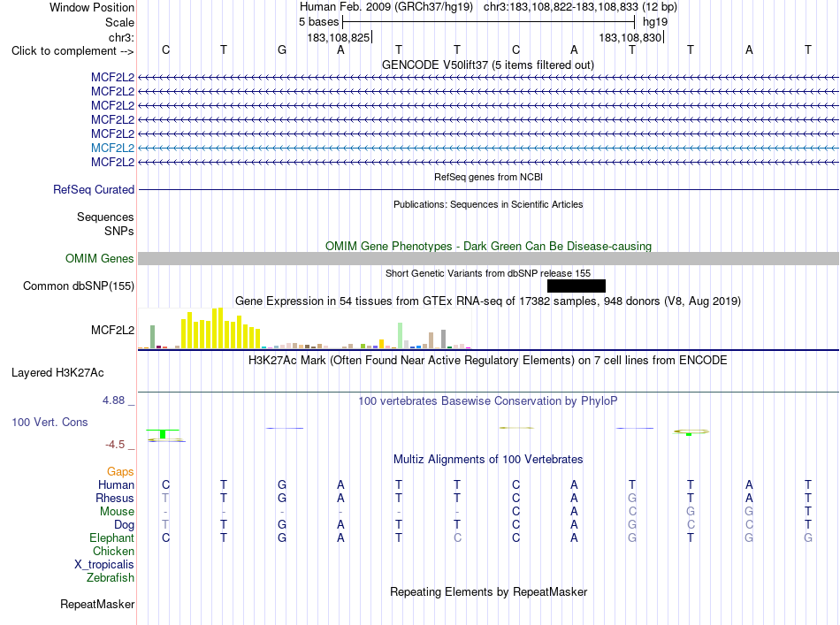Open 'Repeating Elements by RepeatMasker' title
The height and width of the screenshot is (625, 840).
click(x=488, y=591)
